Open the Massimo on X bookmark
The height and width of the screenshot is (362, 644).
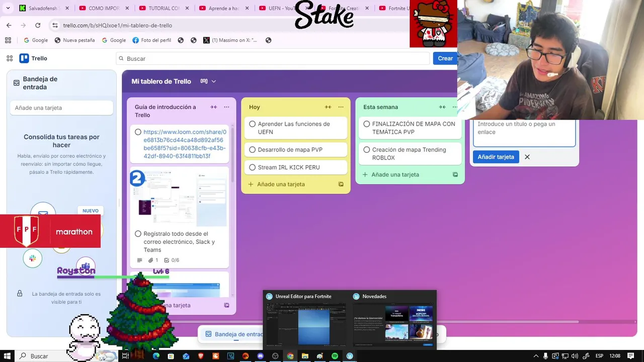click(x=231, y=40)
